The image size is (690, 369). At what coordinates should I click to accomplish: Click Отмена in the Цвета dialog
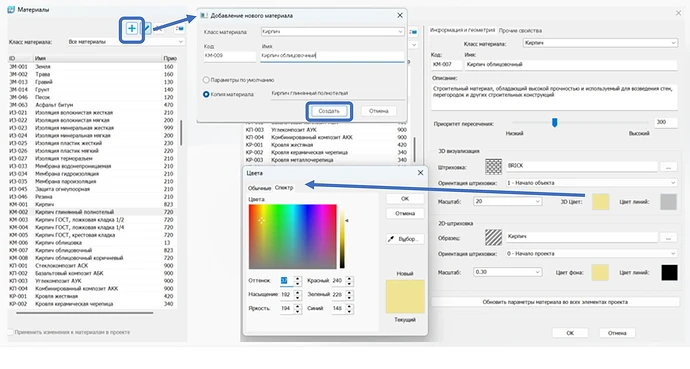pos(405,213)
